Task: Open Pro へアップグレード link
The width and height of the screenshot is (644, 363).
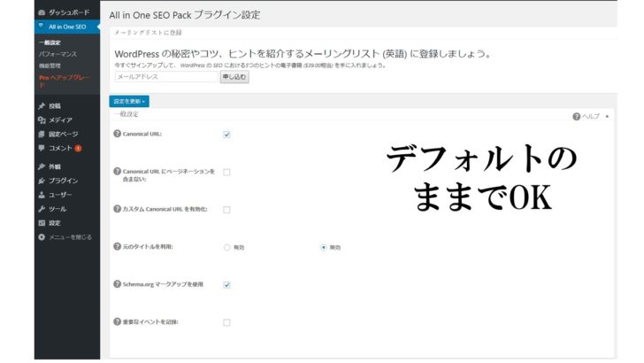Action: [x=65, y=81]
